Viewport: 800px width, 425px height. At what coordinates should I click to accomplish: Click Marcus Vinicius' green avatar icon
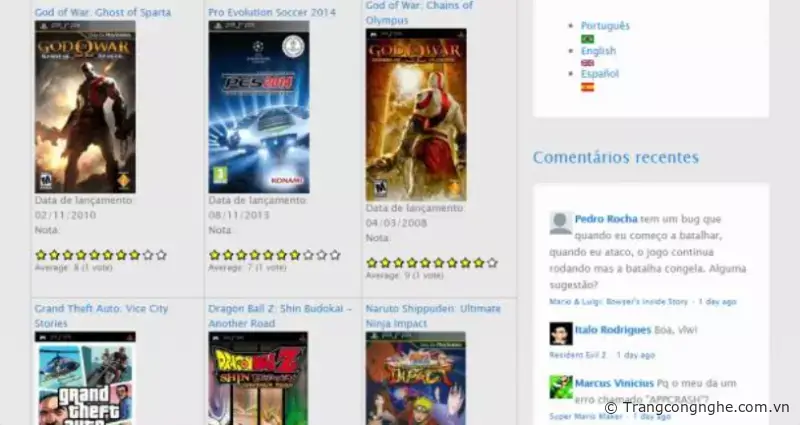[x=560, y=387]
